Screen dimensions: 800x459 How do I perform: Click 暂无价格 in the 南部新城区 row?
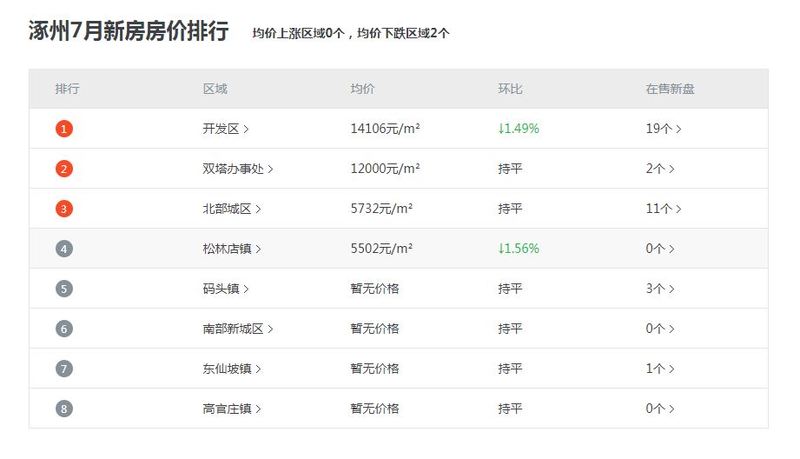374,328
